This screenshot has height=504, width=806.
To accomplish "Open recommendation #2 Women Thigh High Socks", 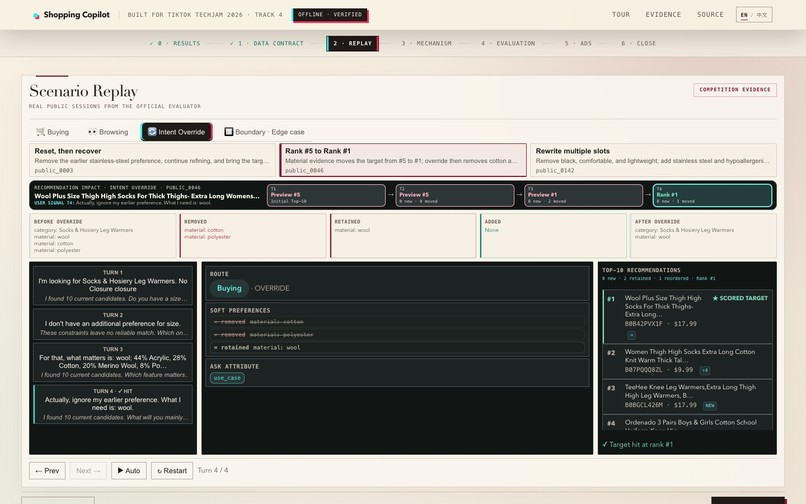I will (x=687, y=361).
